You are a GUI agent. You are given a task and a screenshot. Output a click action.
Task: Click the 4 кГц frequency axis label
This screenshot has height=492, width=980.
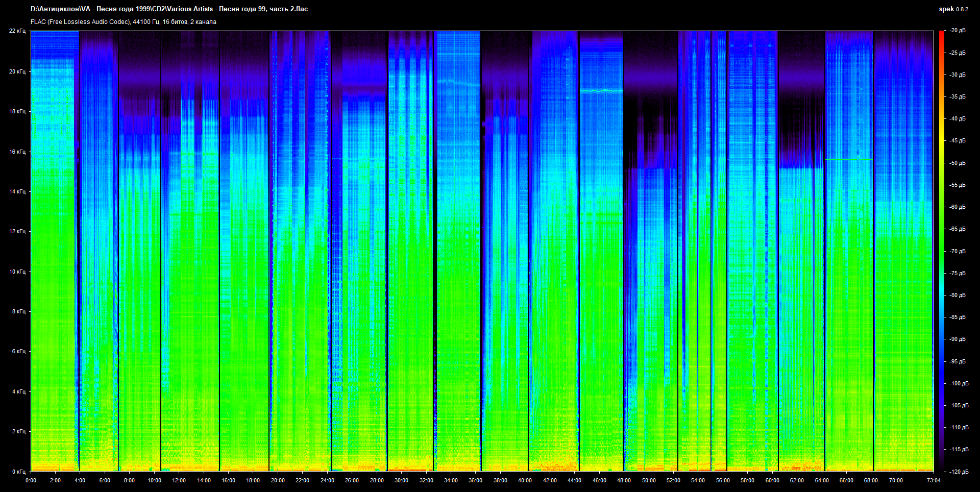18,391
